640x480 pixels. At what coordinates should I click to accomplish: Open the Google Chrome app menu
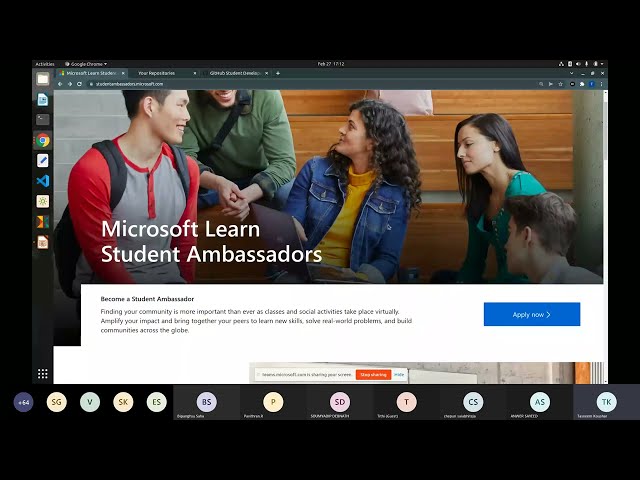coord(86,64)
